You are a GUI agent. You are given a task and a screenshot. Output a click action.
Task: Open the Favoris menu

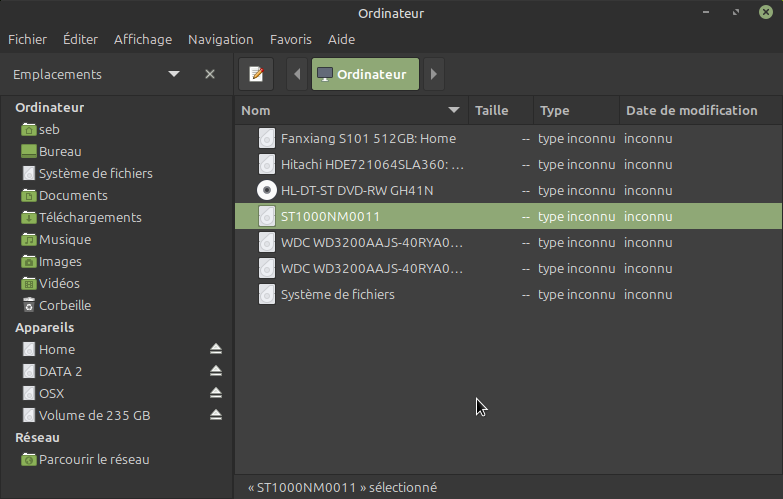click(291, 39)
